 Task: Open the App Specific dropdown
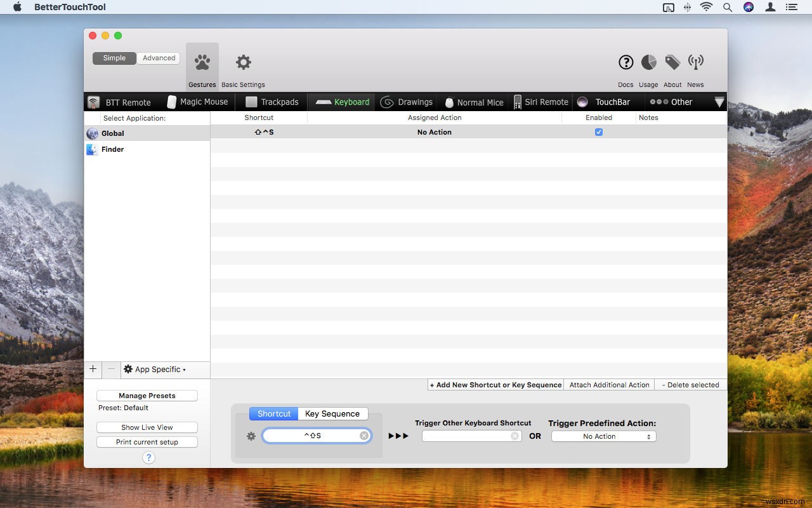156,369
